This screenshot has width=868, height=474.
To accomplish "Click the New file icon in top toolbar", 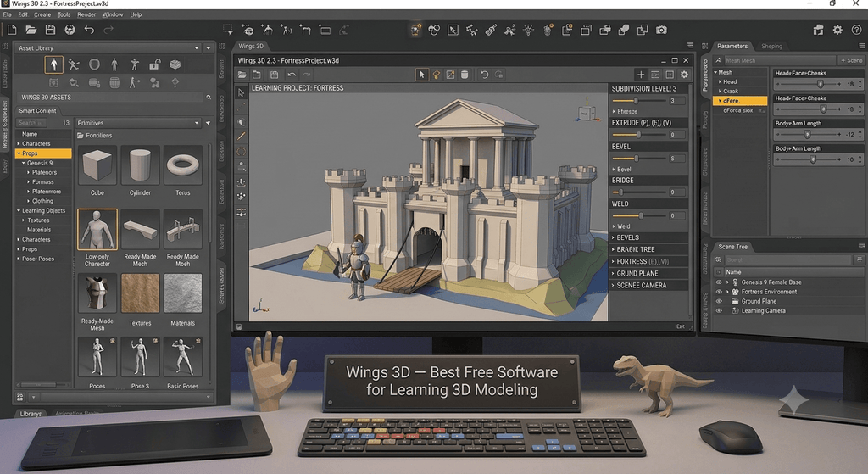I will click(12, 30).
